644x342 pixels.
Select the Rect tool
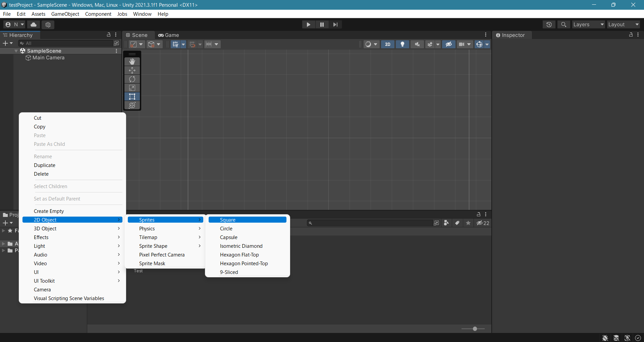coord(132,97)
